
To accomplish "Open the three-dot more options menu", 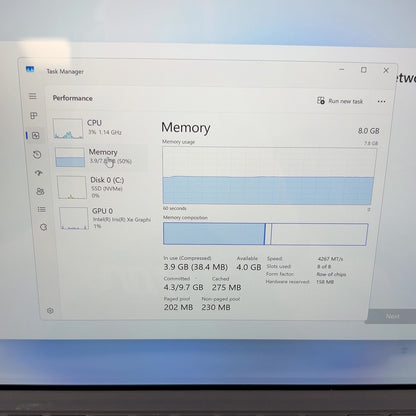I will pos(381,101).
